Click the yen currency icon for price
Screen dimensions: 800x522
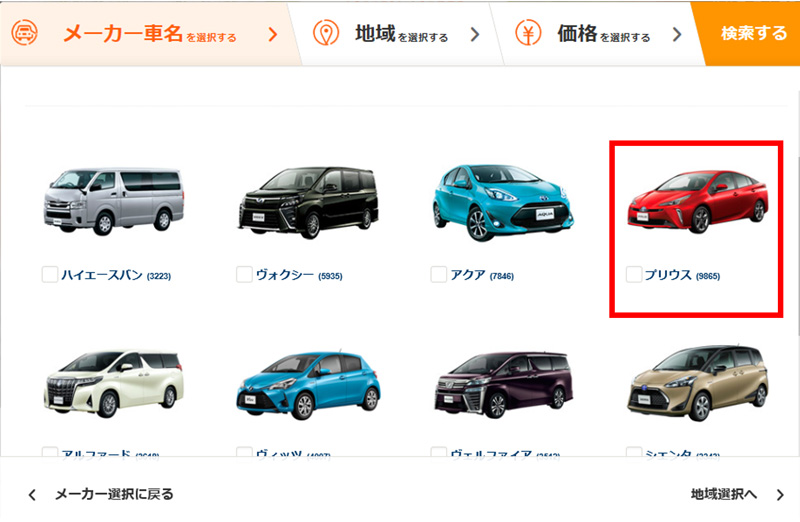528,33
